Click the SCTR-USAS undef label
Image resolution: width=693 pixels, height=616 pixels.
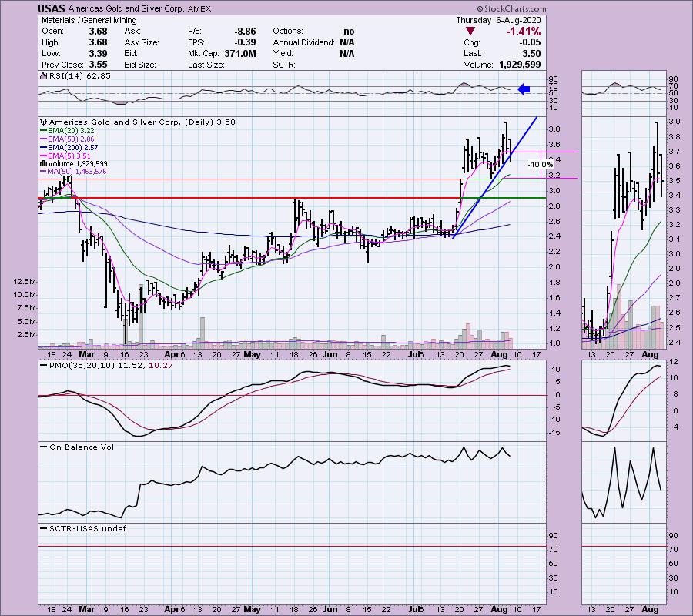[x=88, y=528]
